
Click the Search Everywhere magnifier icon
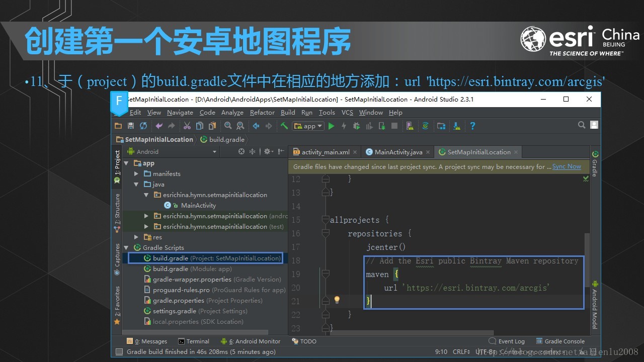click(582, 125)
